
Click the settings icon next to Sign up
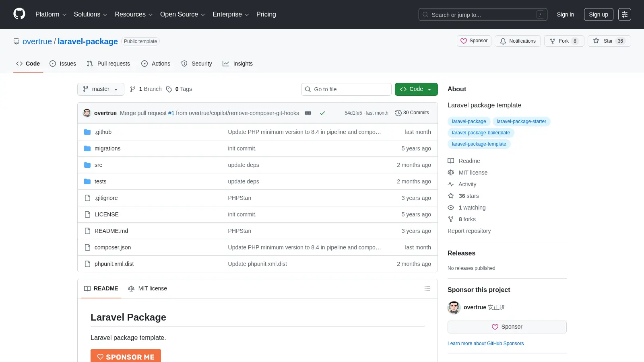point(625,14)
